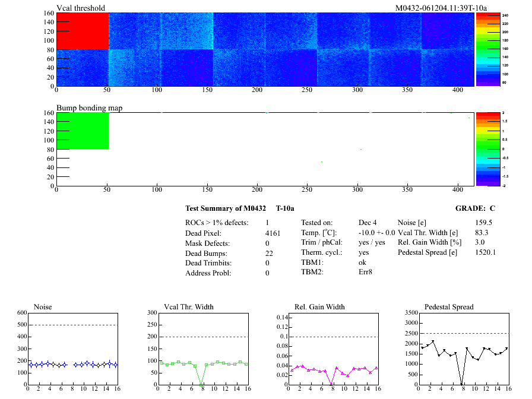
Task: Select the value "1520.1"
Action: pos(486,252)
